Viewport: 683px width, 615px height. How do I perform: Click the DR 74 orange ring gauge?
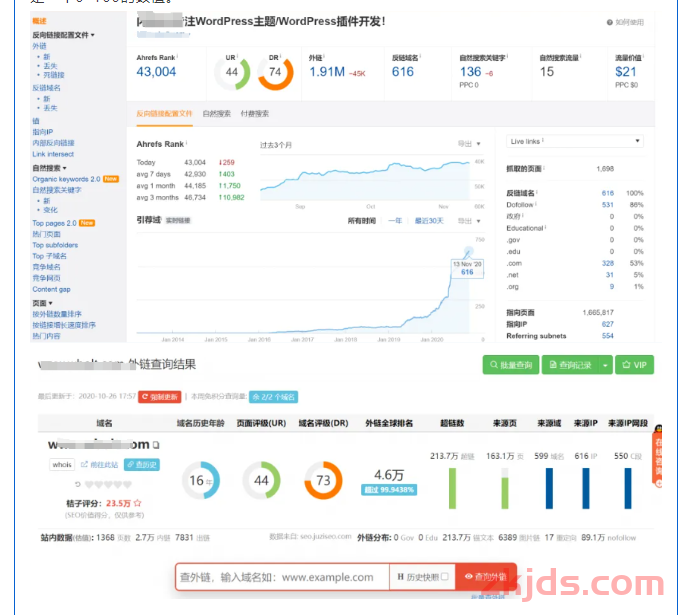point(275,72)
